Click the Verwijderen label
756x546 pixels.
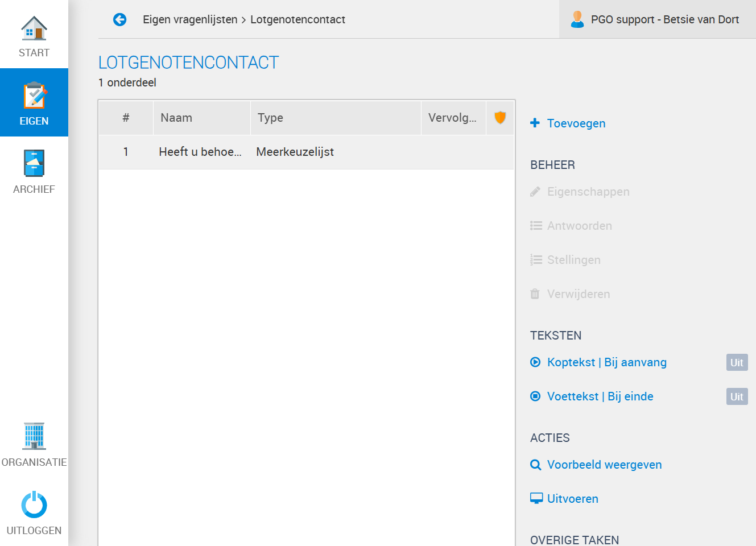(579, 294)
